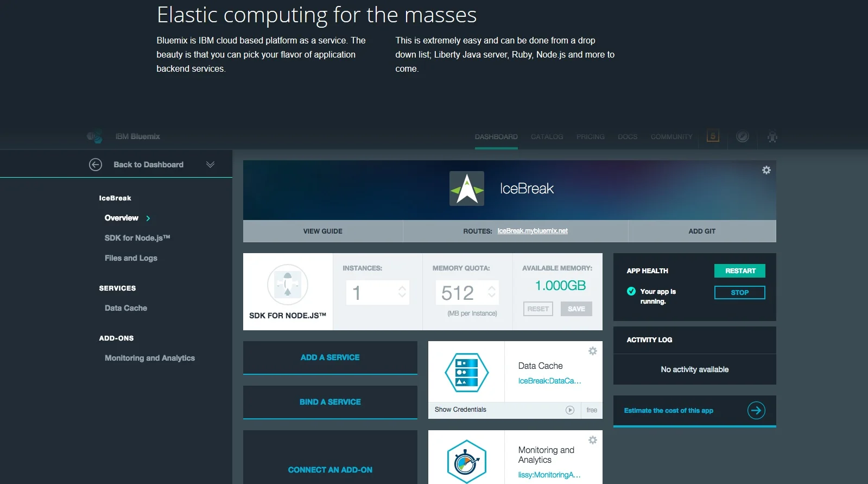Open Monitoring and Analytics in sidebar
Viewport: 868px width, 484px height.
pyautogui.click(x=150, y=358)
